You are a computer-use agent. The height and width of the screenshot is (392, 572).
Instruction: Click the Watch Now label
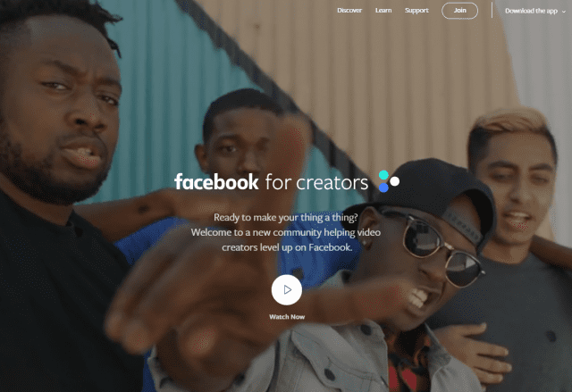[x=287, y=317]
